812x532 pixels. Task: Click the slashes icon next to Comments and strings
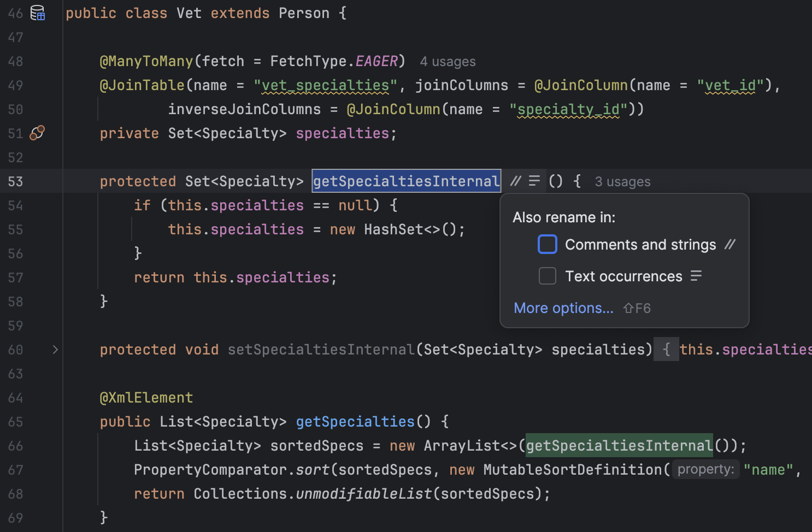pos(729,244)
